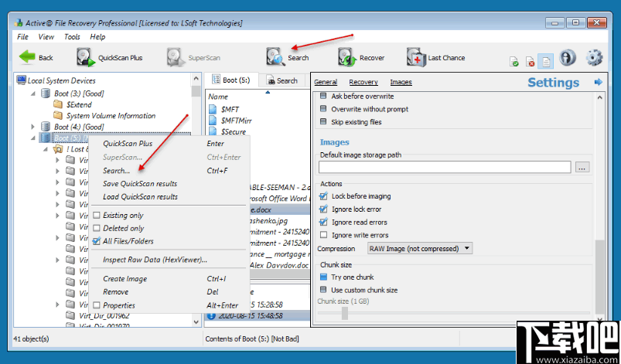Open the File menu
Screen dimensions: 621x364
coord(22,37)
